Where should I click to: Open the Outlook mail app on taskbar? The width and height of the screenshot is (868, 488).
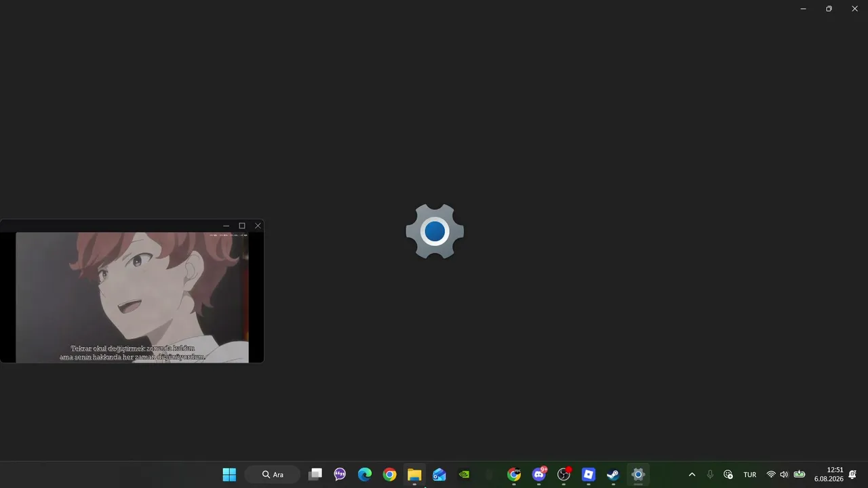[439, 474]
